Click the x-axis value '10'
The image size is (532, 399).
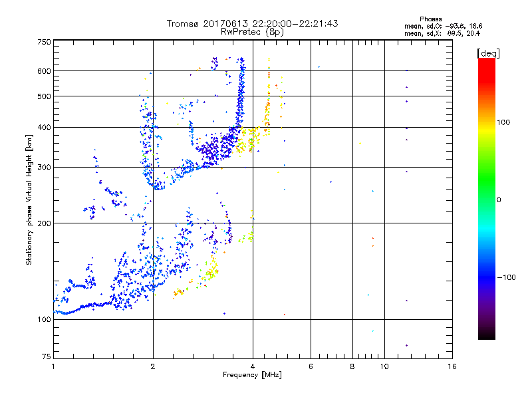tap(384, 366)
